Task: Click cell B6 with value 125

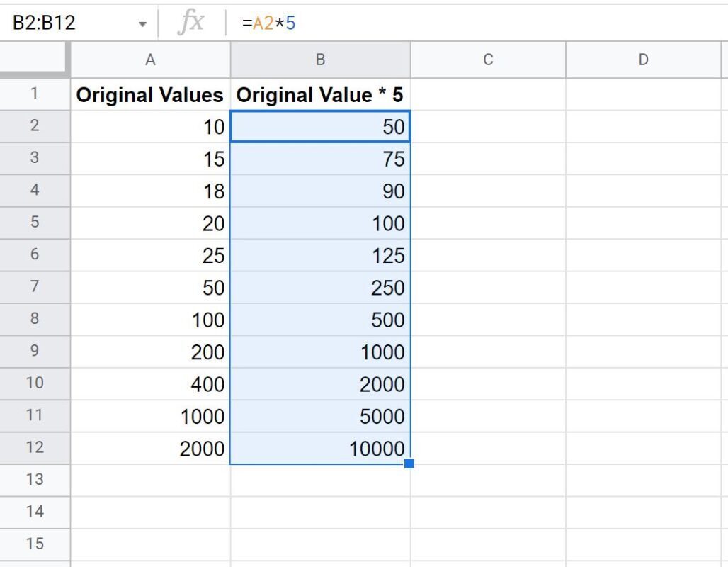Action: (x=320, y=255)
